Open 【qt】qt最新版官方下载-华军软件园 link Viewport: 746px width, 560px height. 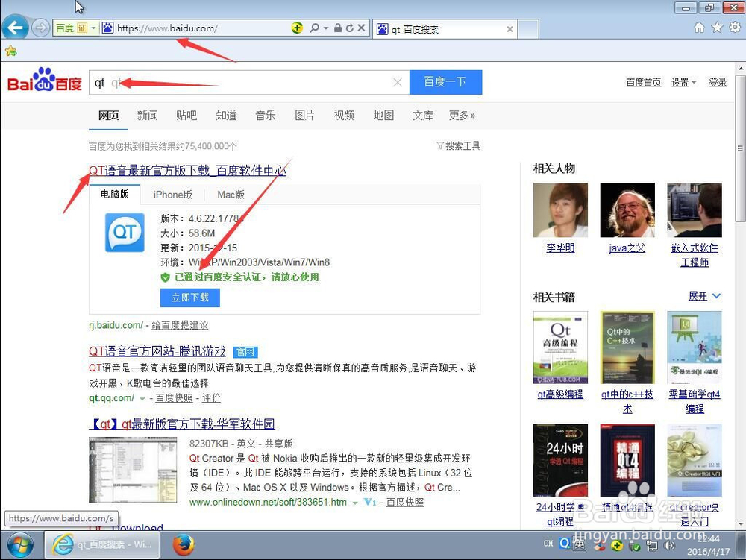pos(182,424)
